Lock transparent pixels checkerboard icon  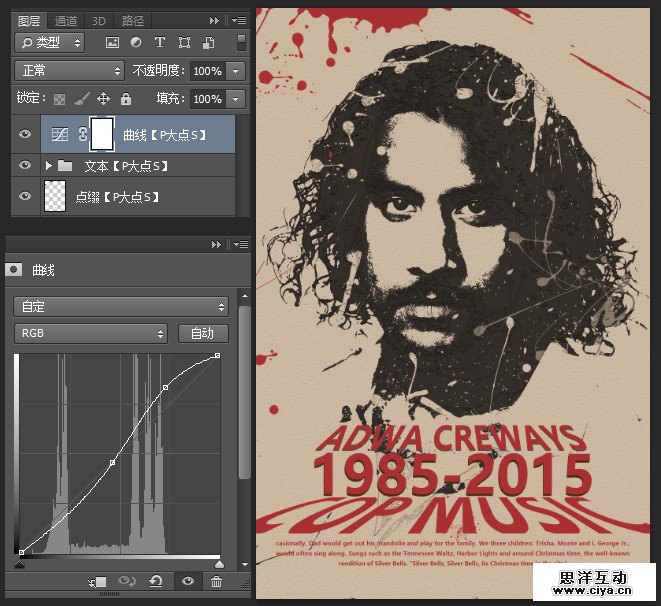pyautogui.click(x=59, y=99)
